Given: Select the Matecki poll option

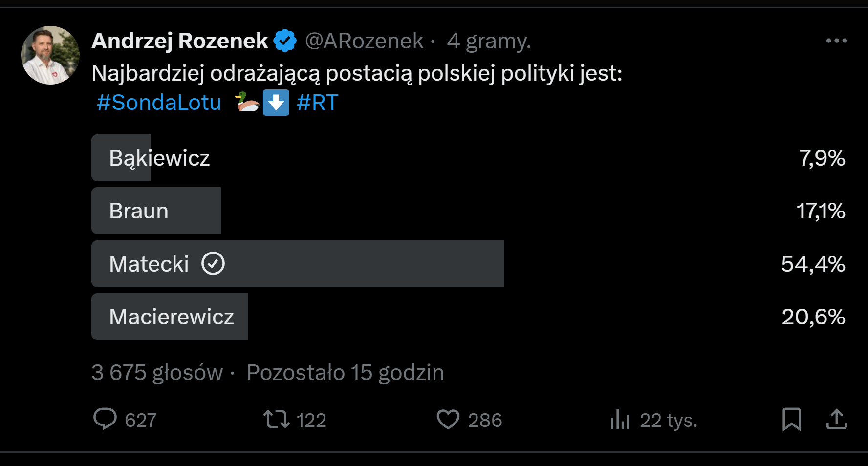Looking at the screenshot, I should pos(149,264).
